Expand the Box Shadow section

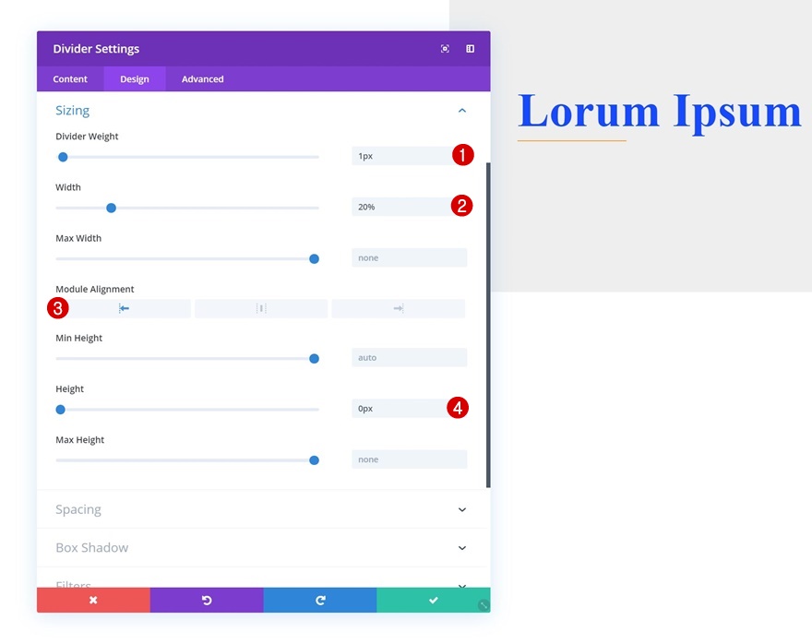pos(462,548)
